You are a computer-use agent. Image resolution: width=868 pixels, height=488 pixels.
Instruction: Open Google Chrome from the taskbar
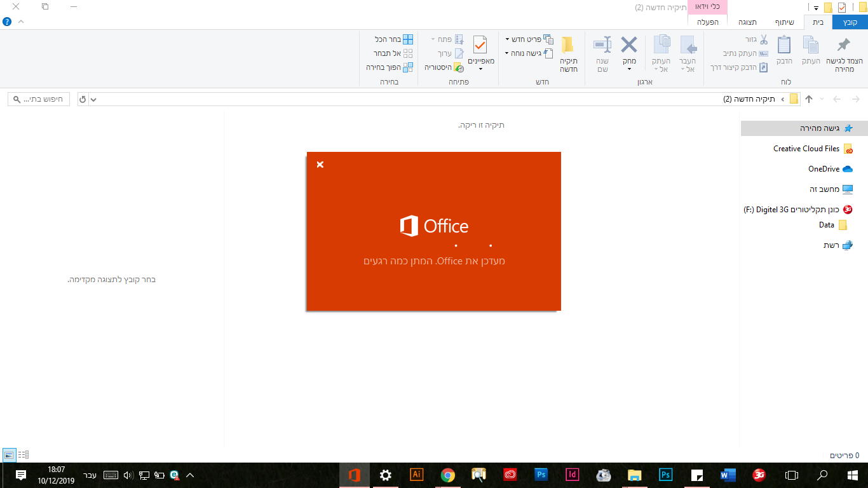[x=448, y=475]
